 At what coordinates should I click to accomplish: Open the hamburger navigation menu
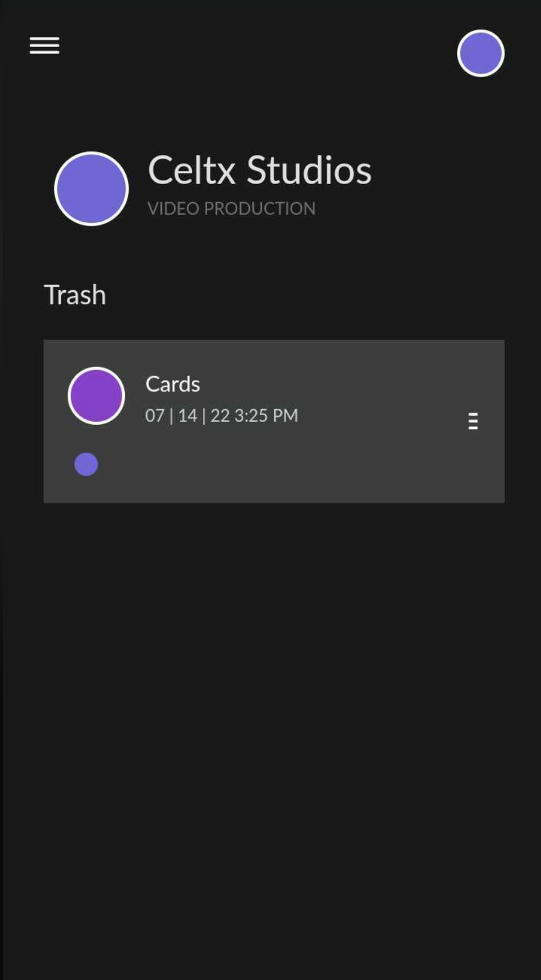click(45, 45)
